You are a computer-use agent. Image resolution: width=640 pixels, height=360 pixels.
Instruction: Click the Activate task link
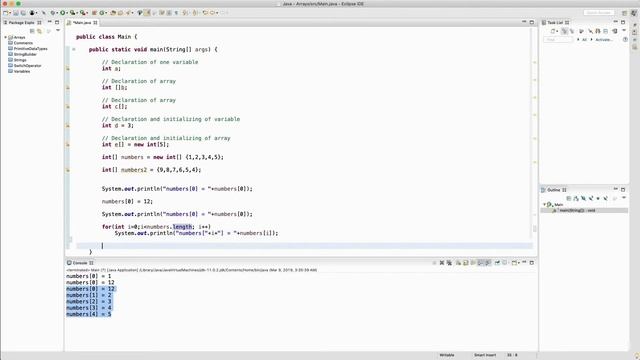(603, 40)
